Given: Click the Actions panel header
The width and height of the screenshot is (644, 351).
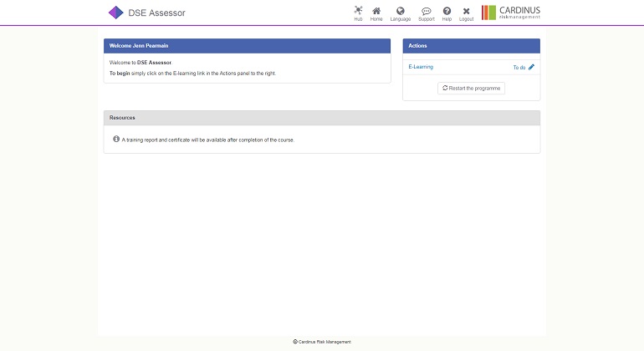Looking at the screenshot, I should pyautogui.click(x=471, y=46).
